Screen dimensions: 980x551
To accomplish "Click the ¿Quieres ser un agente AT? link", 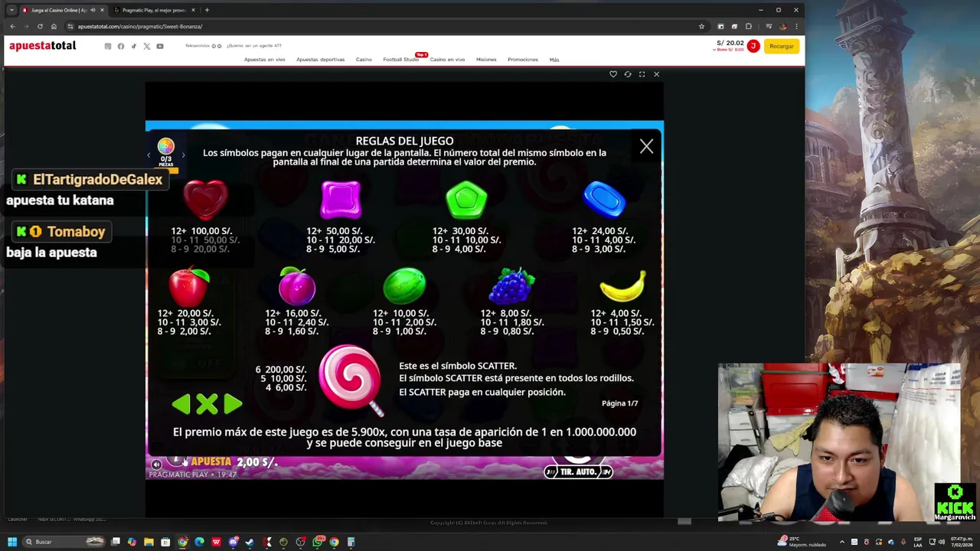I will [x=255, y=46].
